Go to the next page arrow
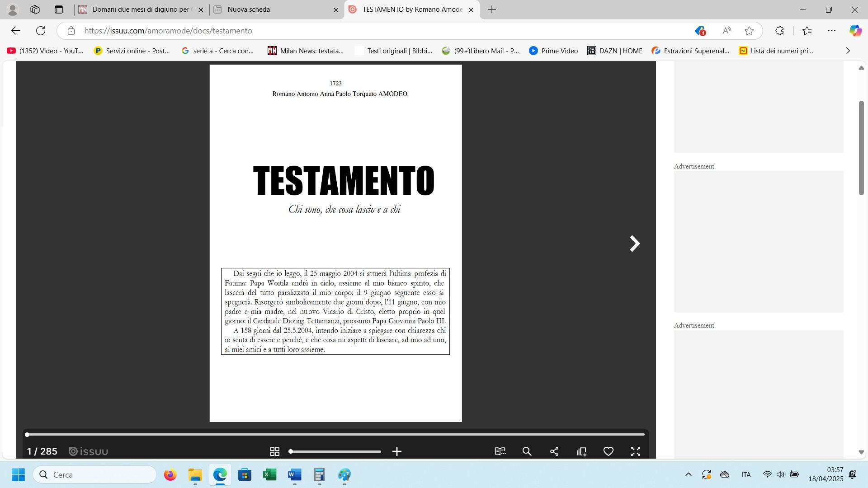The height and width of the screenshot is (488, 868). click(635, 244)
